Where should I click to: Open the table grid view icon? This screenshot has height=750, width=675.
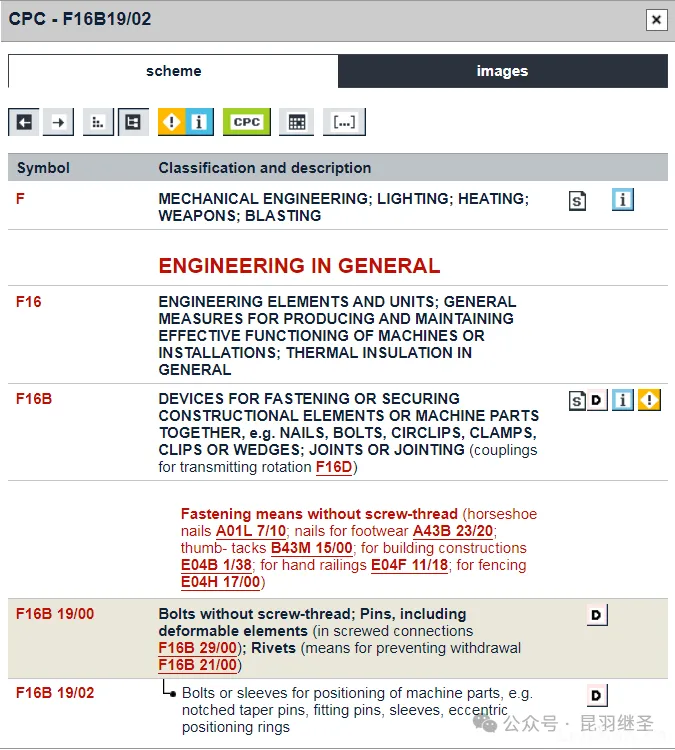(x=296, y=122)
